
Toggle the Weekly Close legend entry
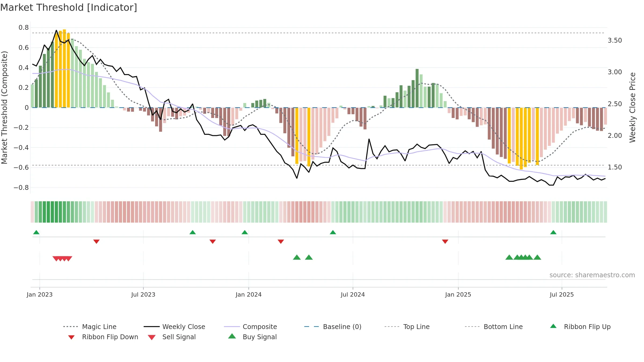click(174, 327)
